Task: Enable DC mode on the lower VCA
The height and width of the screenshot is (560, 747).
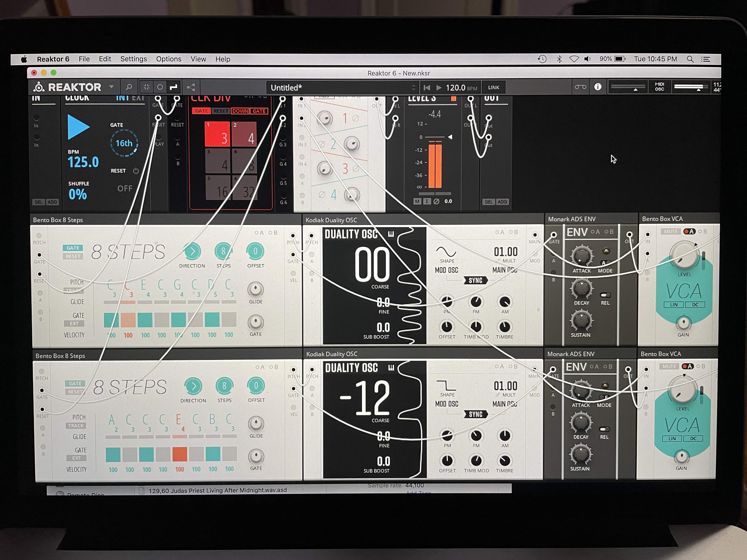Action: click(693, 439)
